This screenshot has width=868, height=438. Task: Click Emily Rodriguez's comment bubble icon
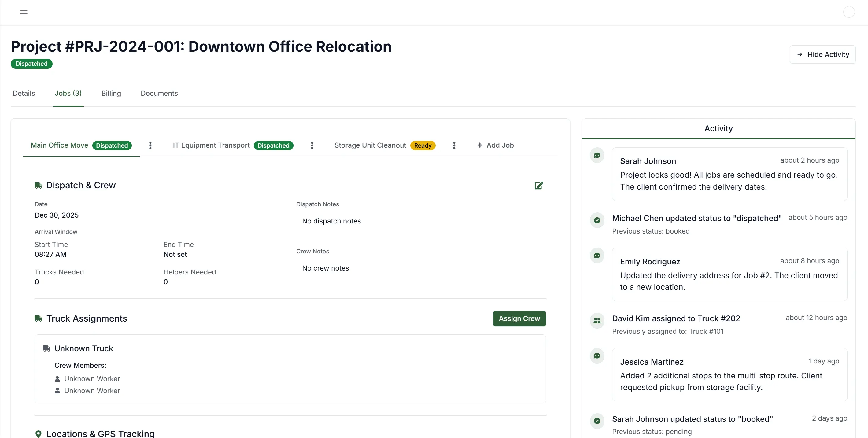tap(597, 256)
